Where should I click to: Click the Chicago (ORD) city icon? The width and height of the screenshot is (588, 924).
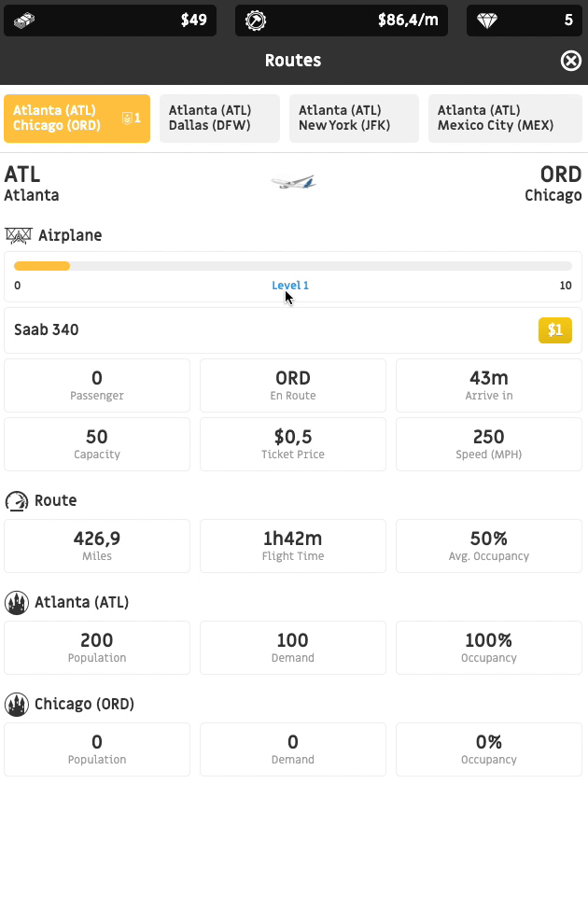click(16, 705)
